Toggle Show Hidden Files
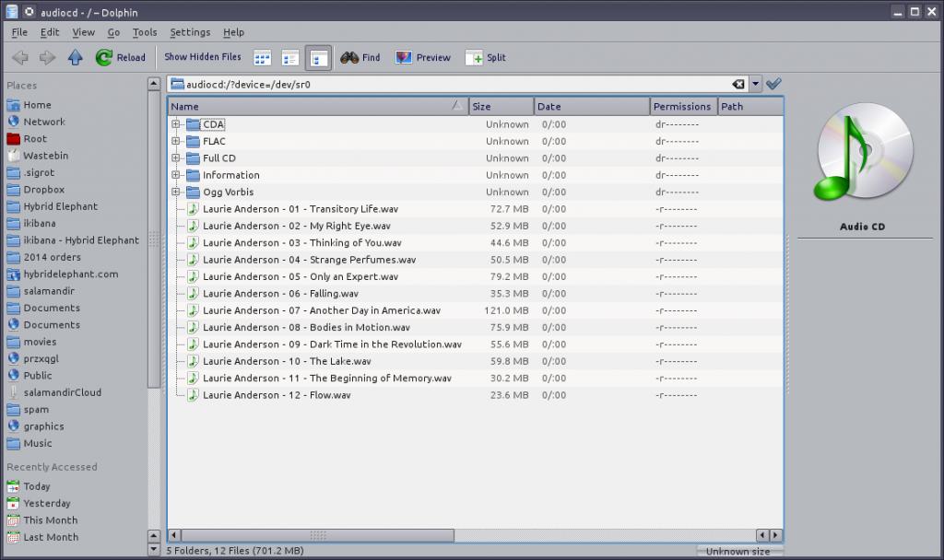Viewport: 944px width, 560px height. pos(203,57)
